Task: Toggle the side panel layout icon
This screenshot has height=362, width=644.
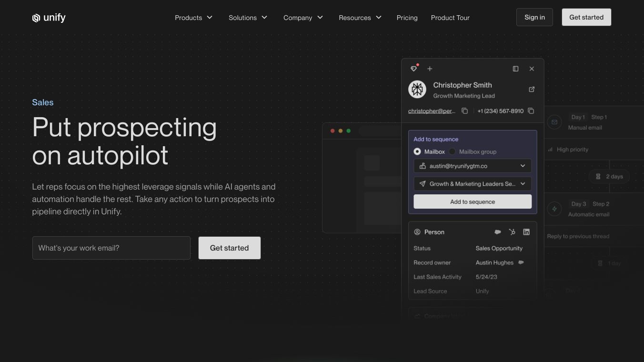Action: pos(515,69)
